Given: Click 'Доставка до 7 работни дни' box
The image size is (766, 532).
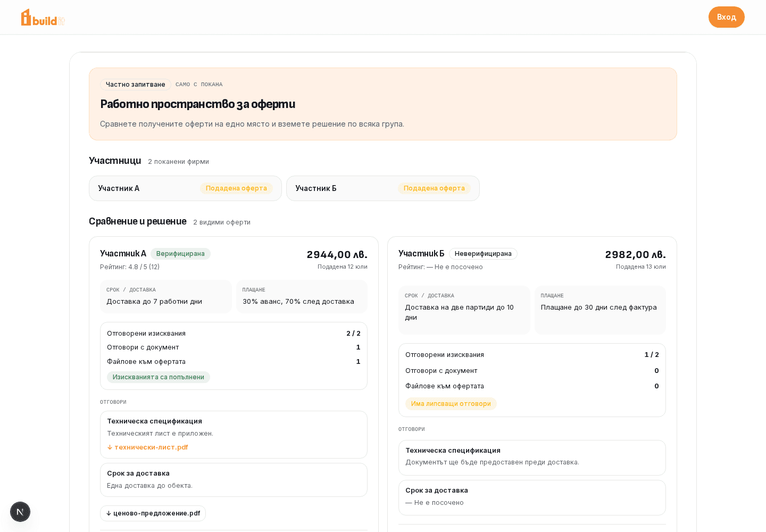Looking at the screenshot, I should (x=166, y=296).
